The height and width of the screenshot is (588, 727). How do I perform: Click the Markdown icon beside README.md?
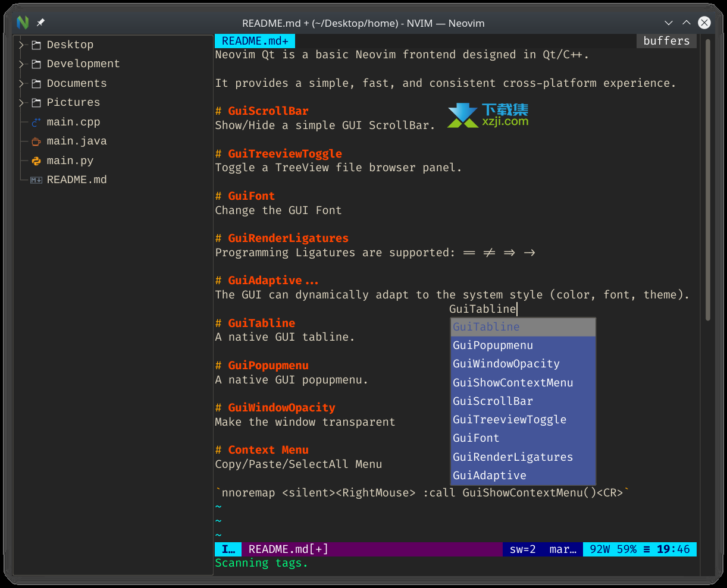coord(36,180)
